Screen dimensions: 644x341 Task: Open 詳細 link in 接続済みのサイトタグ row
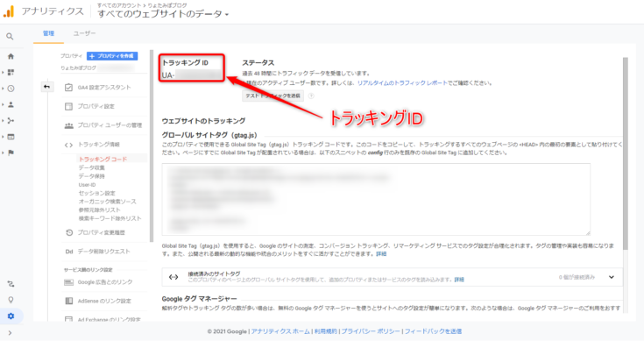tap(459, 280)
